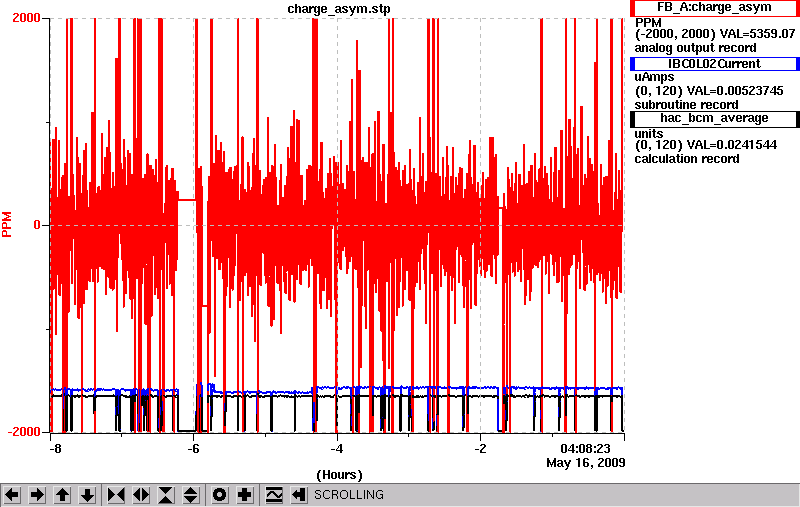The image size is (800, 507).
Task: Click the VAL=0.0241544 readout
Action: [x=732, y=145]
